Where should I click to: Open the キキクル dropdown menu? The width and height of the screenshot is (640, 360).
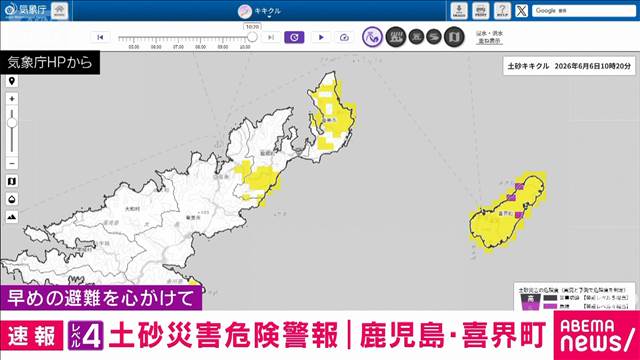[x=260, y=11]
